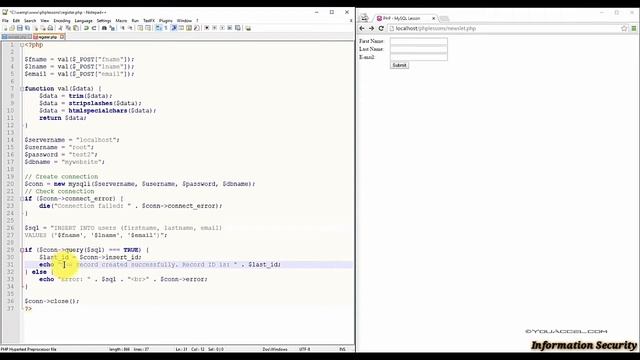The image size is (640, 360).
Task: Toggle Word wrap in toolbar
Action: coord(158,28)
